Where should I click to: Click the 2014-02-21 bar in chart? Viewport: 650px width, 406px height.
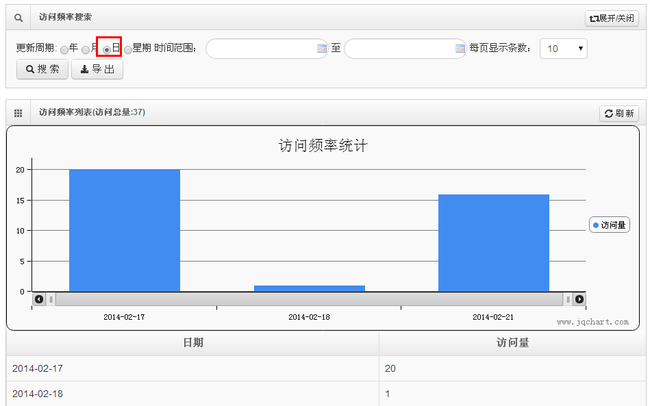point(494,243)
